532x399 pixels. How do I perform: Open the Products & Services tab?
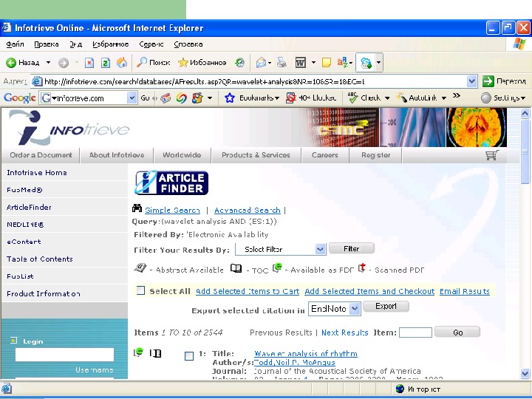coord(256,155)
